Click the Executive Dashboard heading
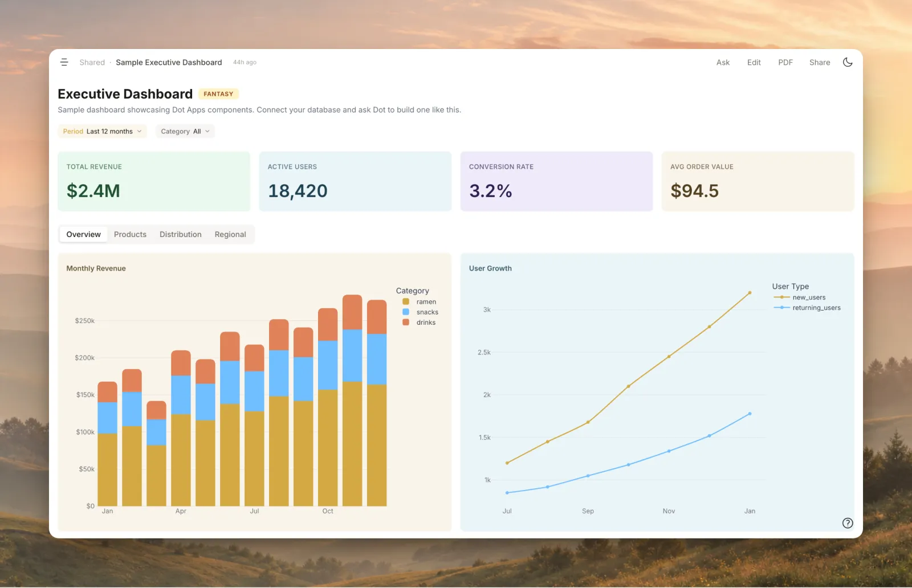Viewport: 912px width, 588px height. [x=125, y=94]
